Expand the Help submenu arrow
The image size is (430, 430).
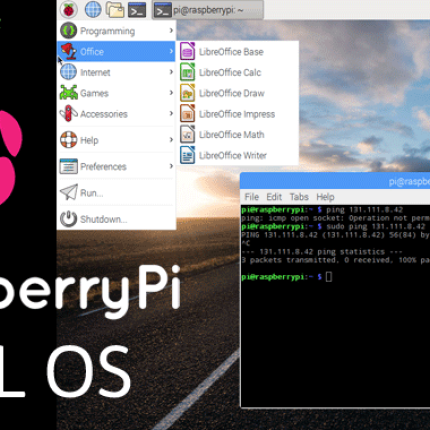(x=171, y=139)
